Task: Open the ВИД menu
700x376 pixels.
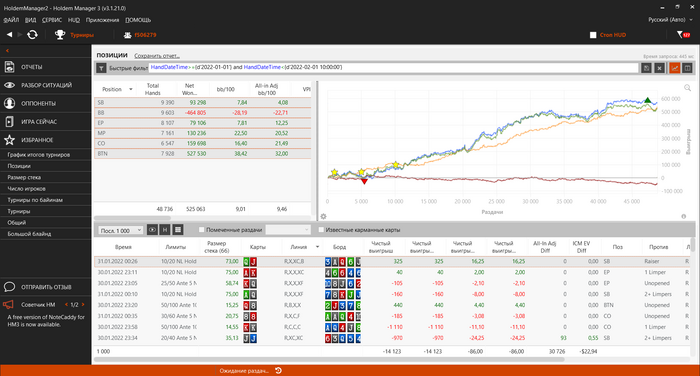Action: pos(30,20)
